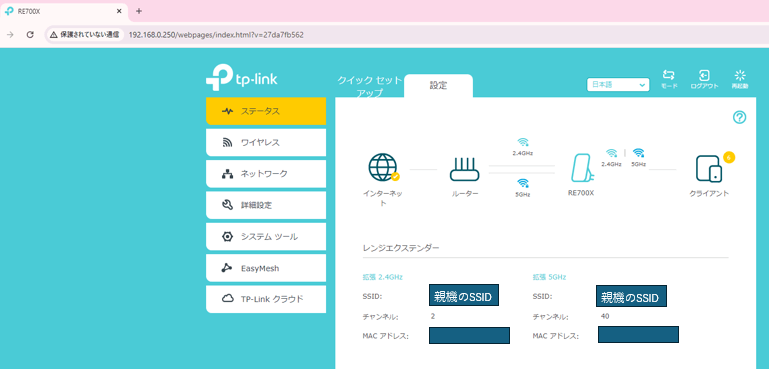
Task: Click the 拡張 5GHz label
Action: pos(549,277)
